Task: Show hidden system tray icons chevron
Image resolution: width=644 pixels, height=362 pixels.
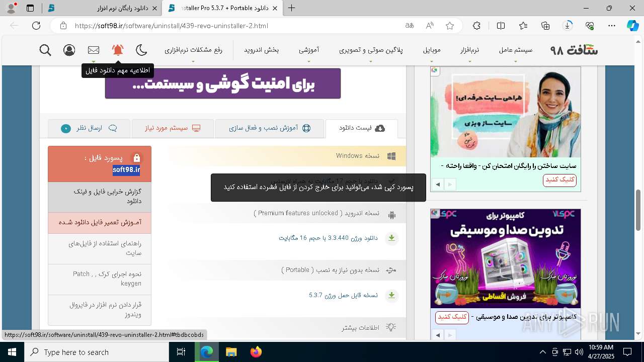Action: pos(542,352)
